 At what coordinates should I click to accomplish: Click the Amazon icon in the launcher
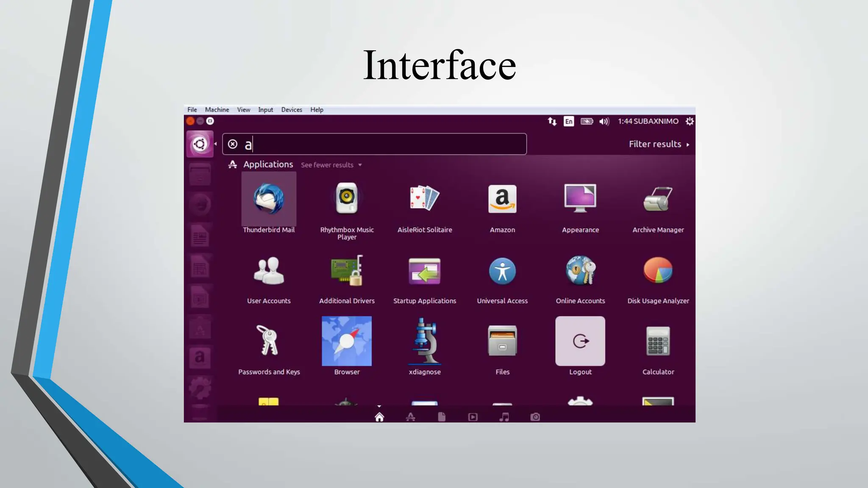(200, 358)
